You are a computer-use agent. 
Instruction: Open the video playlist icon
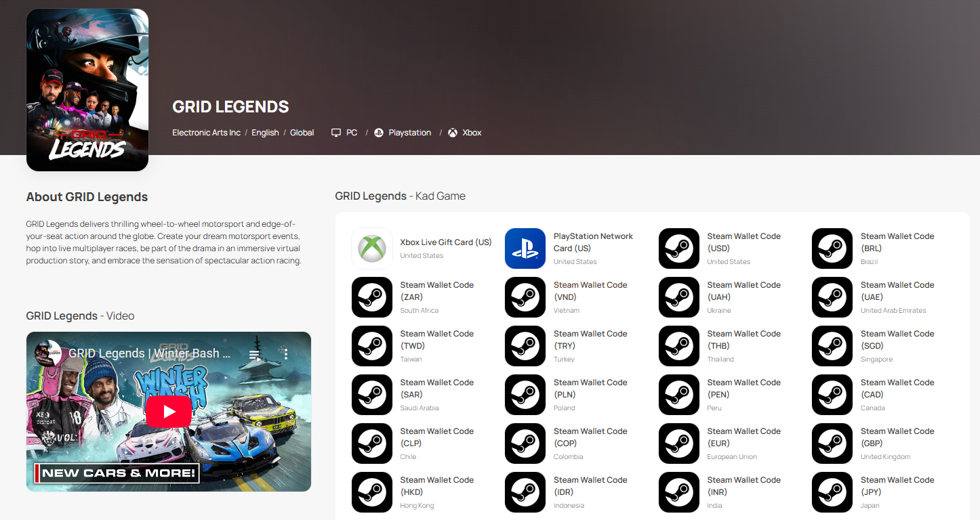pos(254,354)
